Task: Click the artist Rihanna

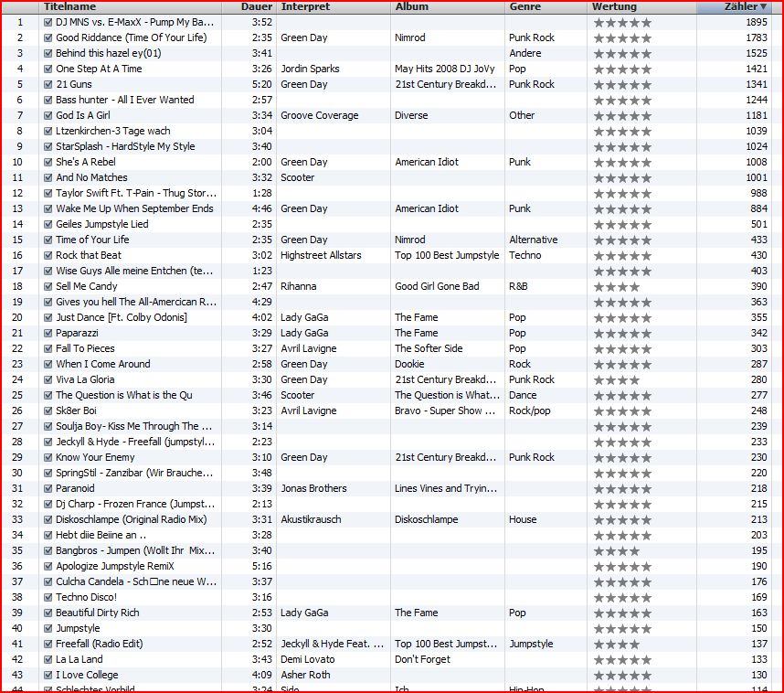Action: (299, 286)
